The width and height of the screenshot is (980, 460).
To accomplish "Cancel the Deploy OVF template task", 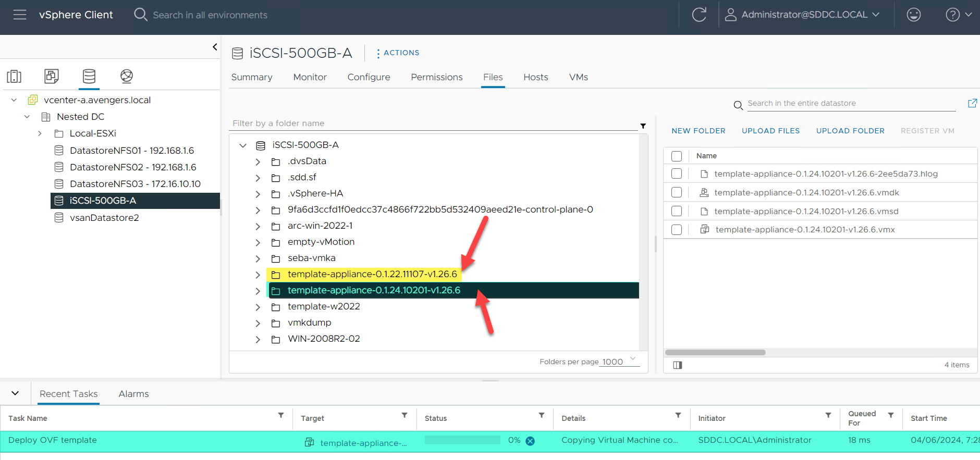I will tap(530, 441).
